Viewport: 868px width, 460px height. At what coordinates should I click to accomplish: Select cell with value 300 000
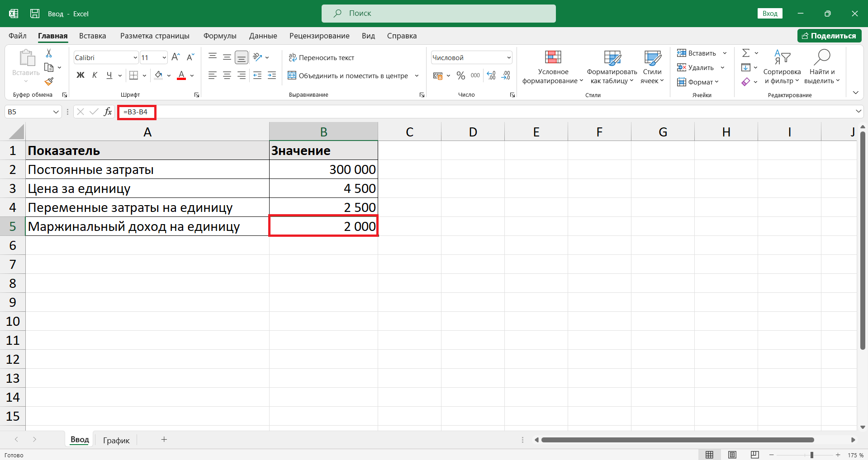point(323,169)
